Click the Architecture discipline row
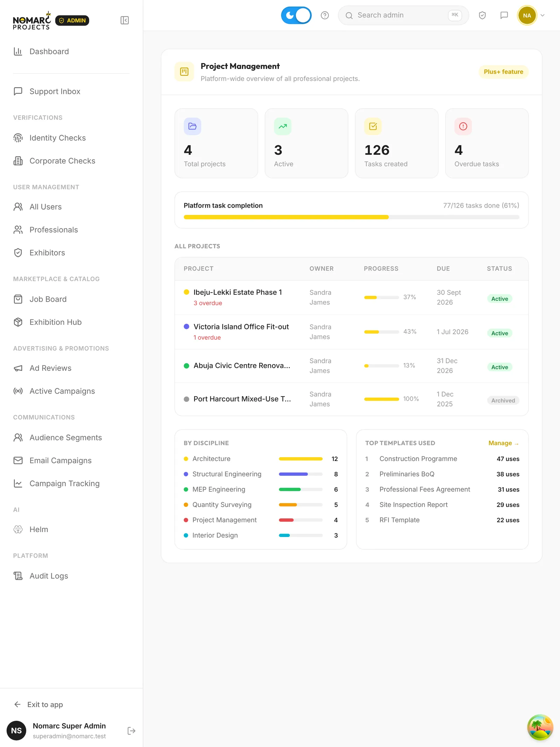The width and height of the screenshot is (560, 747). click(261, 459)
